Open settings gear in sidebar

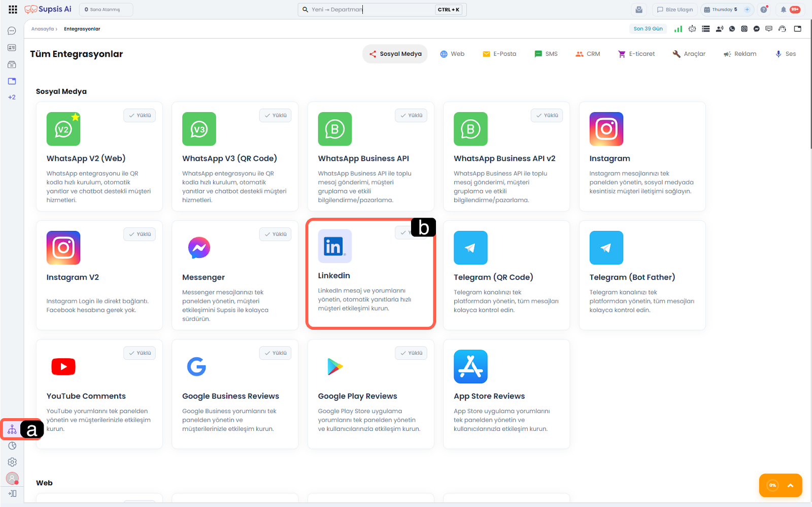[12, 462]
